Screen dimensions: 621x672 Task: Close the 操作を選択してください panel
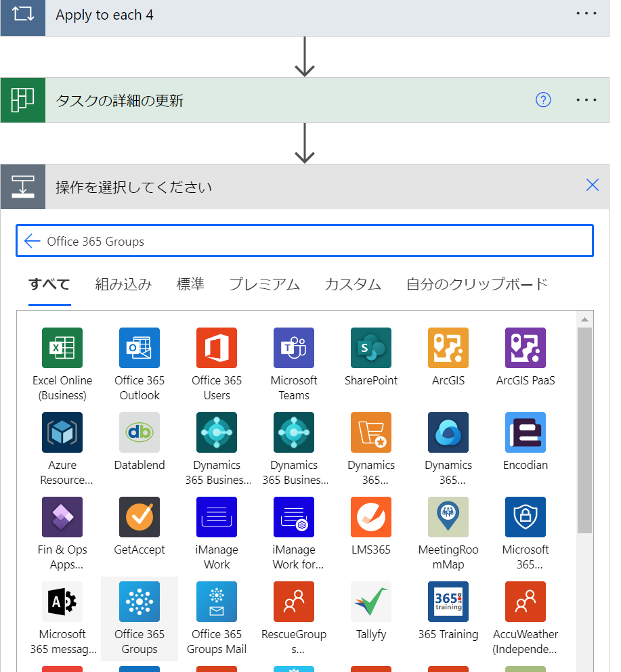click(x=593, y=185)
